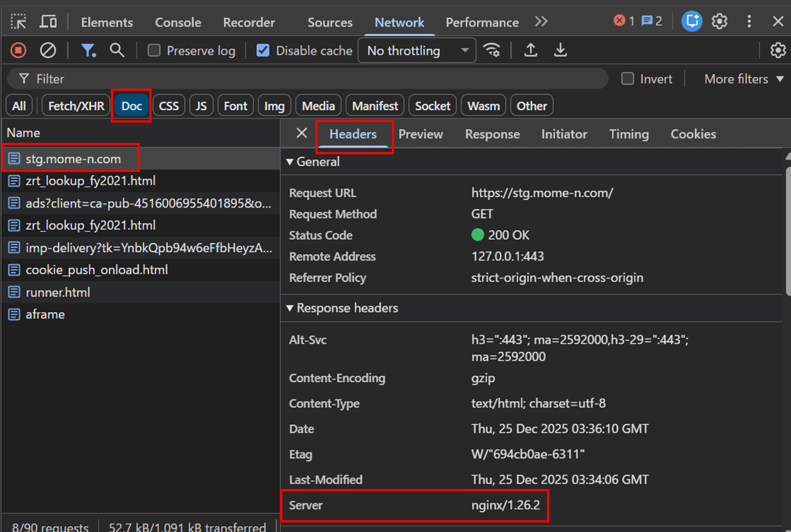Tick the Invert filter checkbox

tap(627, 79)
